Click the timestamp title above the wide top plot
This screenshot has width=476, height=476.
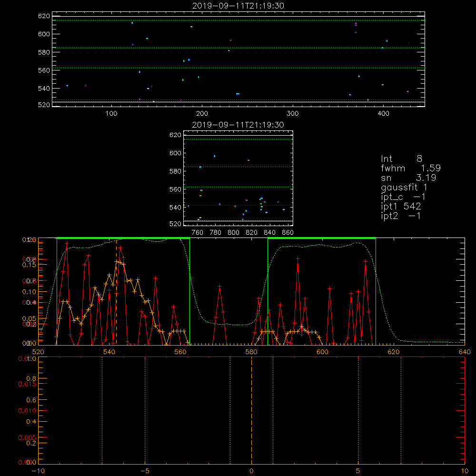point(238,6)
